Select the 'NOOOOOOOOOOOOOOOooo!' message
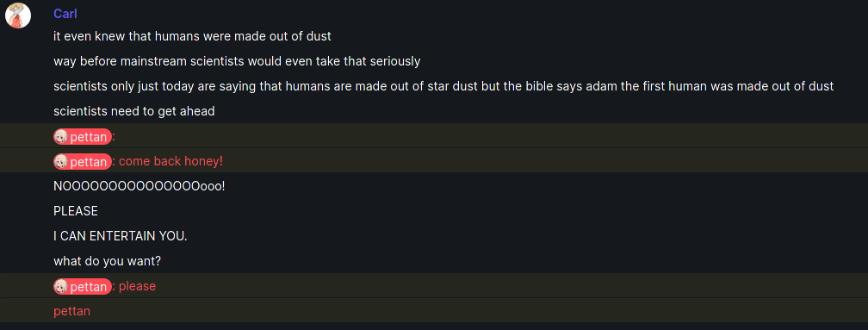The width and height of the screenshot is (868, 330). 139,186
